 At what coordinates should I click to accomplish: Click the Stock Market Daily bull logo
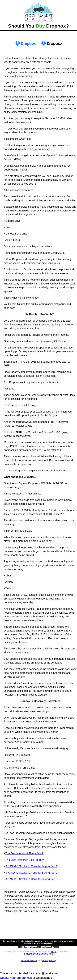pyautogui.click(x=38, y=11)
